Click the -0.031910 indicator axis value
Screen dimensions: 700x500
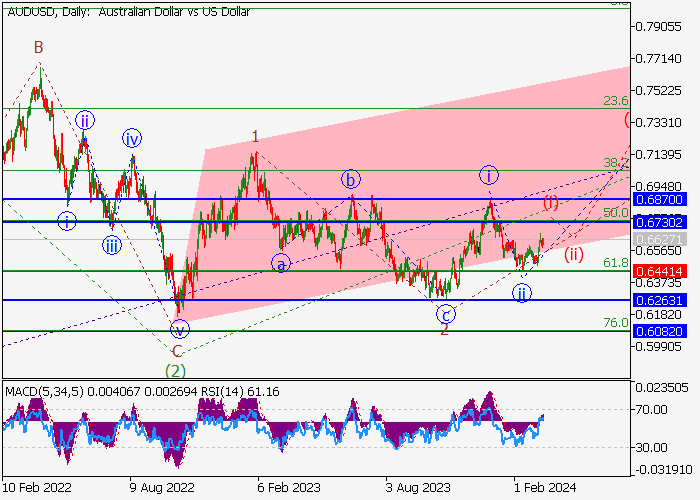[x=662, y=470]
